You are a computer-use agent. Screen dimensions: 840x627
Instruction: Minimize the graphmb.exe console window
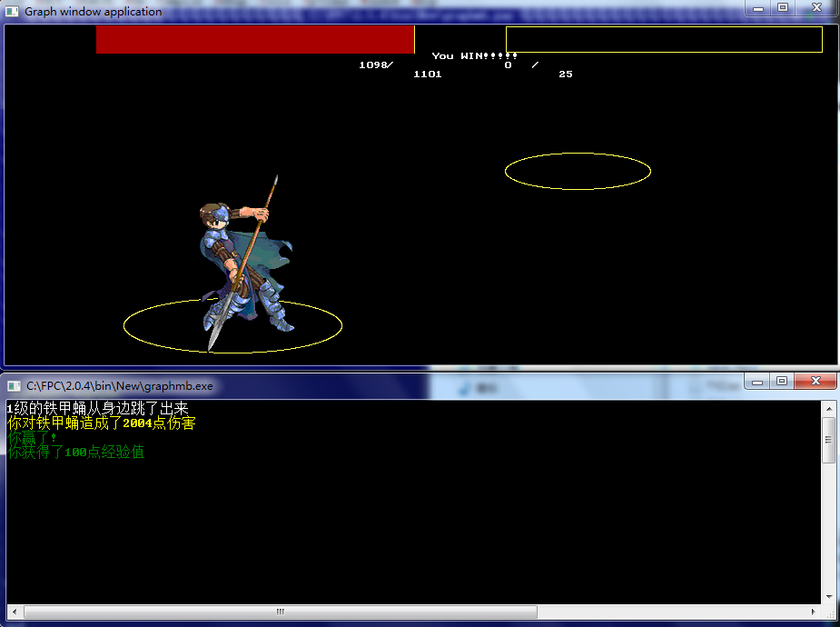click(x=757, y=382)
